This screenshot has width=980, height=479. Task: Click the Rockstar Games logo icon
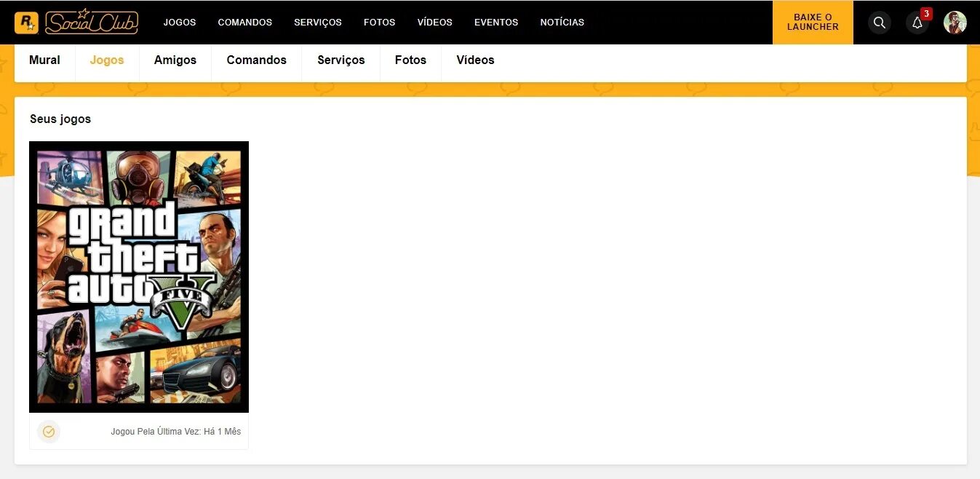26,23
